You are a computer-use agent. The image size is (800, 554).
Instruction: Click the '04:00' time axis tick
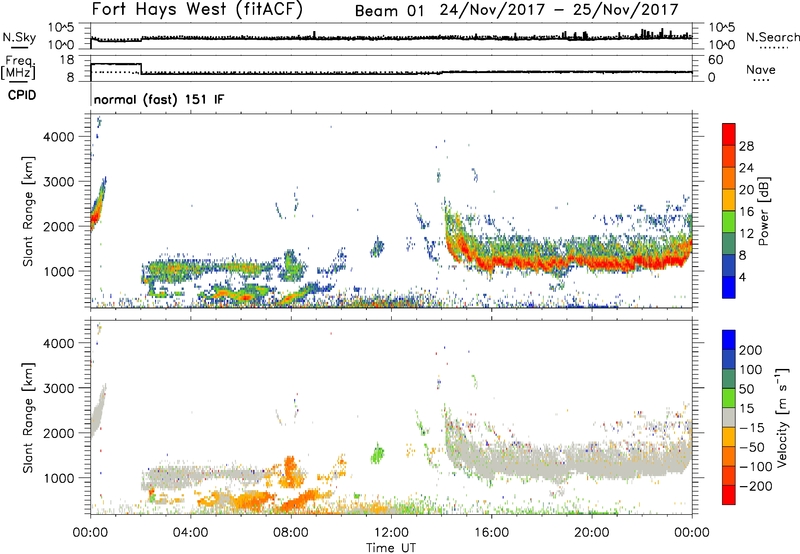[190, 533]
